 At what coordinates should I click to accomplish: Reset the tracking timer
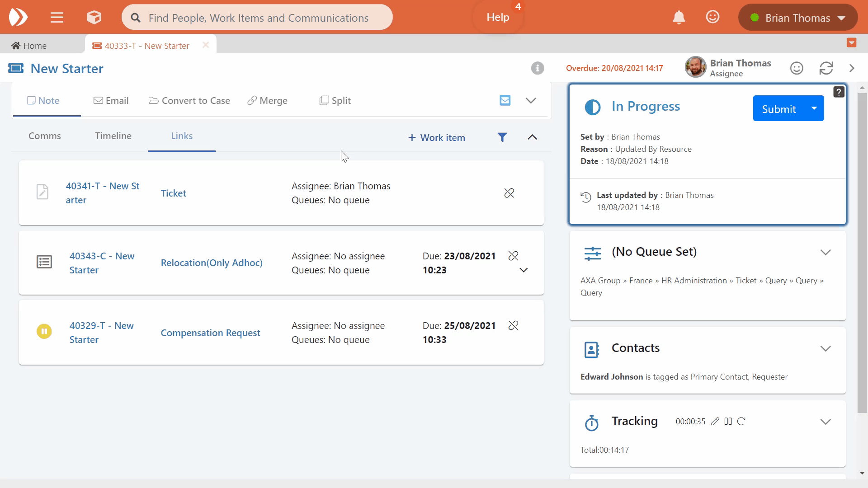(741, 422)
